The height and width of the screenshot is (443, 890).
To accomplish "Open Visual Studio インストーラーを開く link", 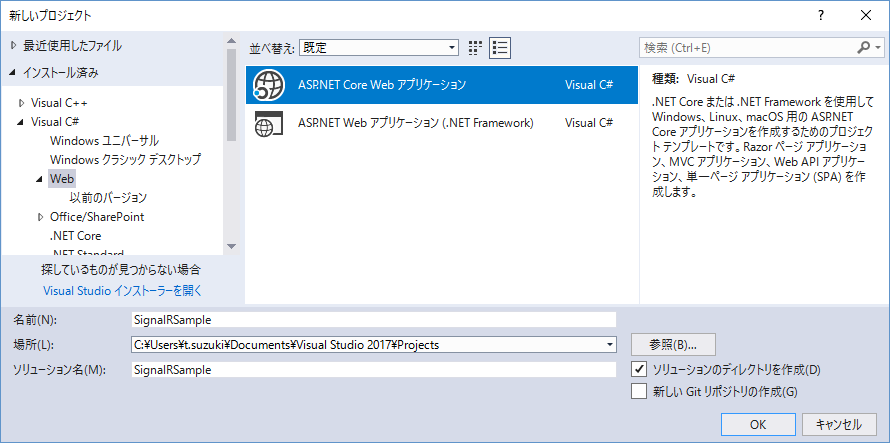I will (x=123, y=291).
